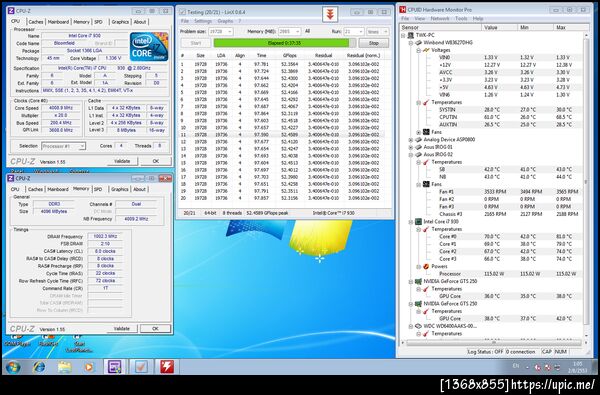Screen dimensions: 600x395
Task: Launch Internet Explorer from the taskbar
Action: pyautogui.click(x=39, y=367)
